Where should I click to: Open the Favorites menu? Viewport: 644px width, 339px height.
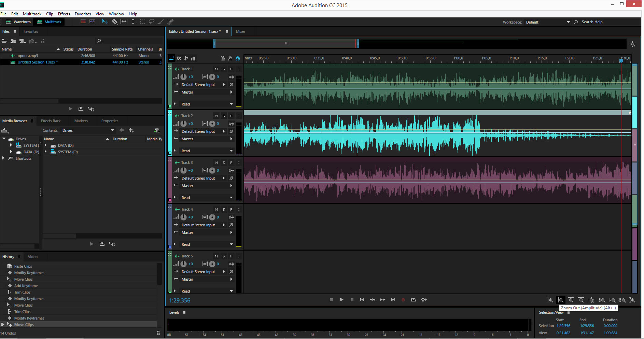pyautogui.click(x=83, y=14)
